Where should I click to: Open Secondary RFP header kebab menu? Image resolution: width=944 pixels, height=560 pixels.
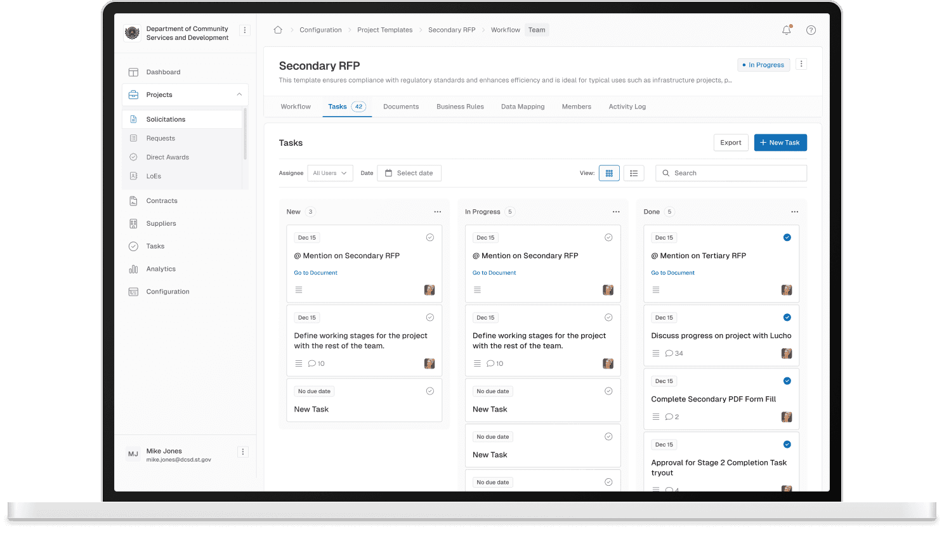click(801, 64)
